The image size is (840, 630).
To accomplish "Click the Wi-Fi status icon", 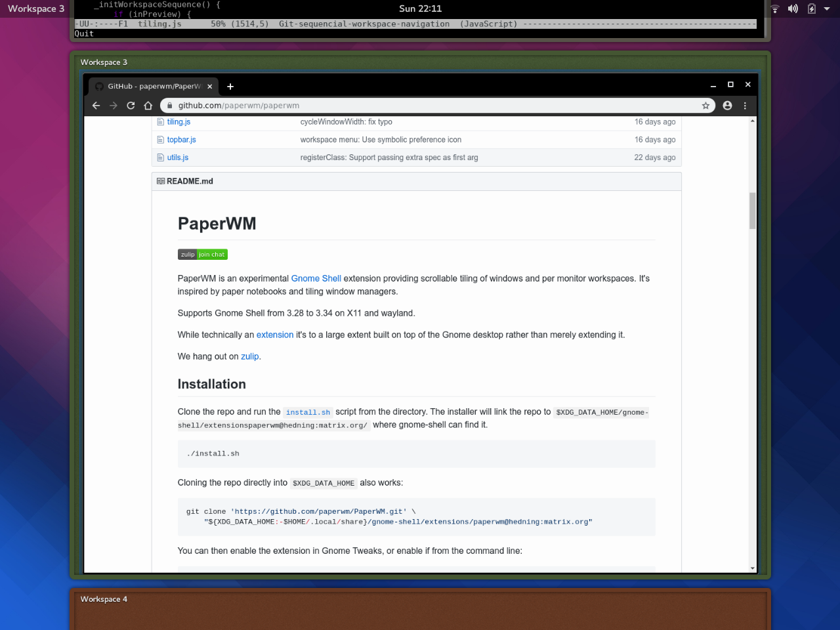I will click(775, 9).
